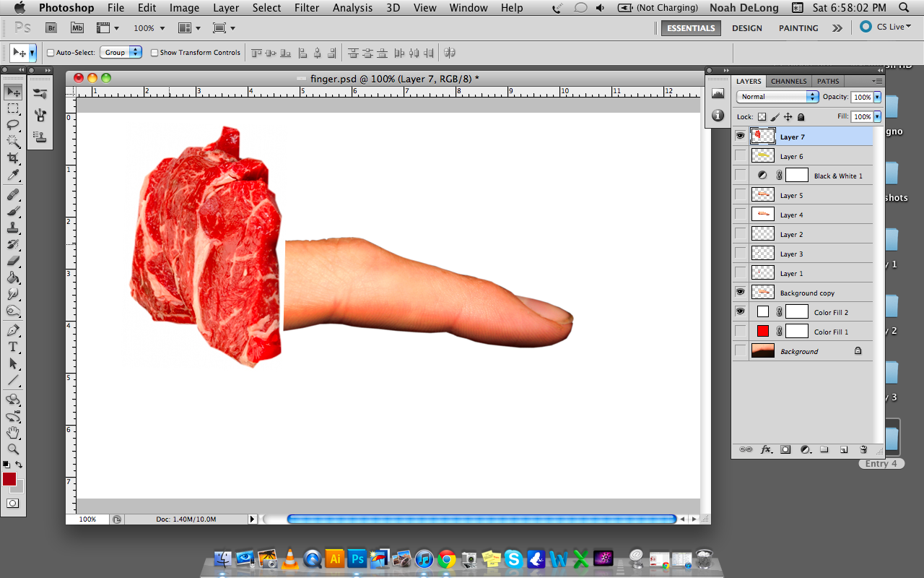This screenshot has height=578, width=924.
Task: Open the Opacity slider arrow
Action: tap(877, 97)
